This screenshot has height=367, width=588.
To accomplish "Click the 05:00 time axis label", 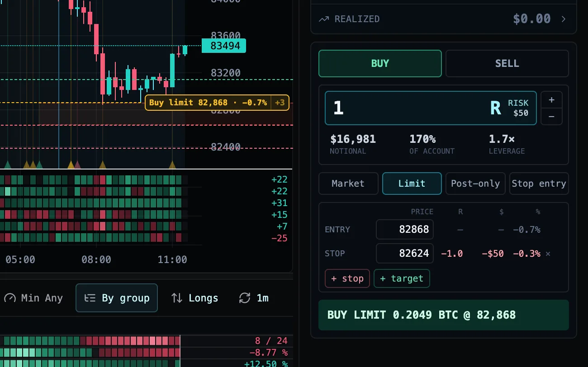I will (x=20, y=260).
